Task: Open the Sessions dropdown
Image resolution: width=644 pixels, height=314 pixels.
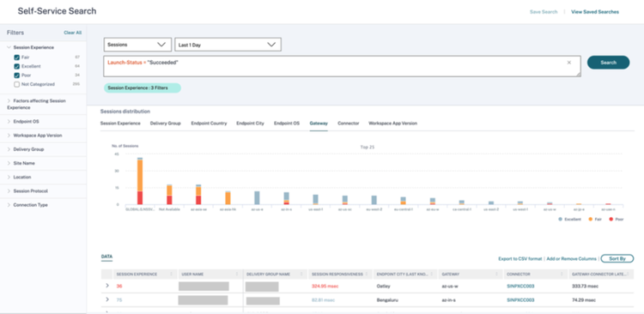Action: (x=137, y=45)
